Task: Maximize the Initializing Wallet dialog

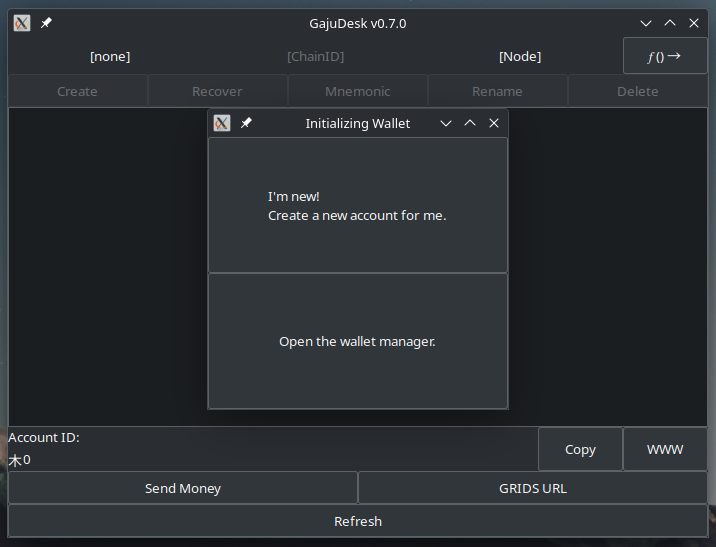Action: [470, 123]
